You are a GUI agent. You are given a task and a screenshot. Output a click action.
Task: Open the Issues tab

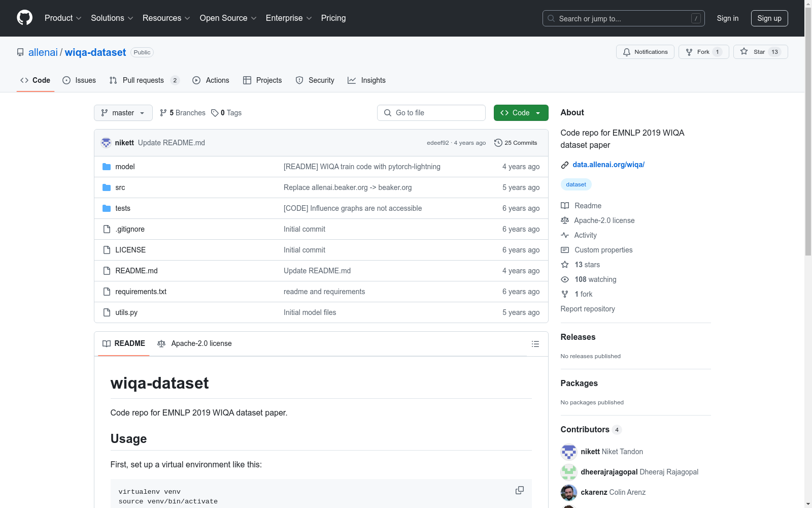click(79, 80)
